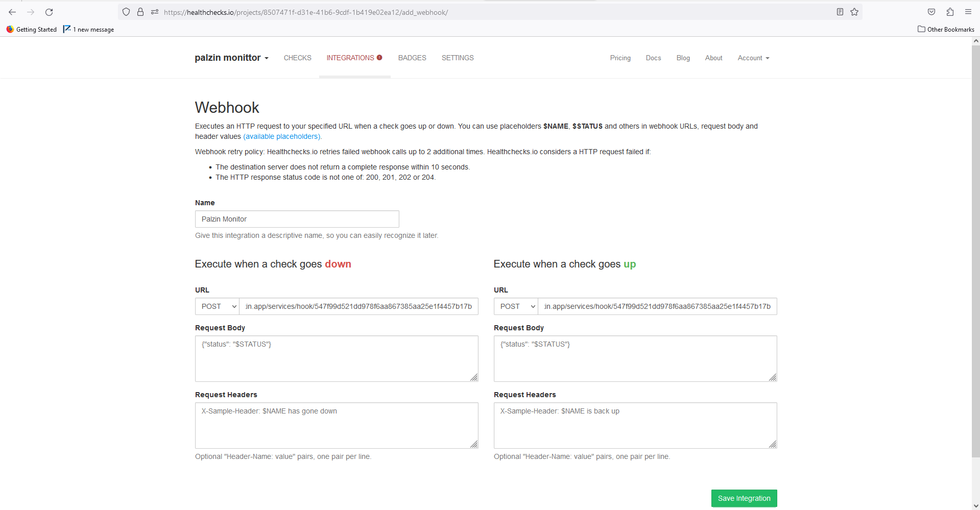
Task: Expand the Account dropdown menu
Action: tap(753, 58)
